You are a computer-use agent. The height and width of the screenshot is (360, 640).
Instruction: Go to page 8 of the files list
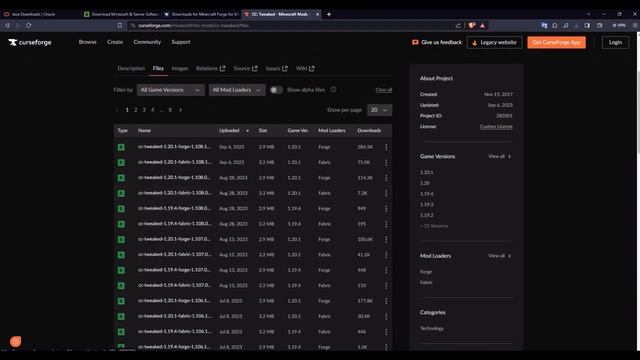coord(170,110)
